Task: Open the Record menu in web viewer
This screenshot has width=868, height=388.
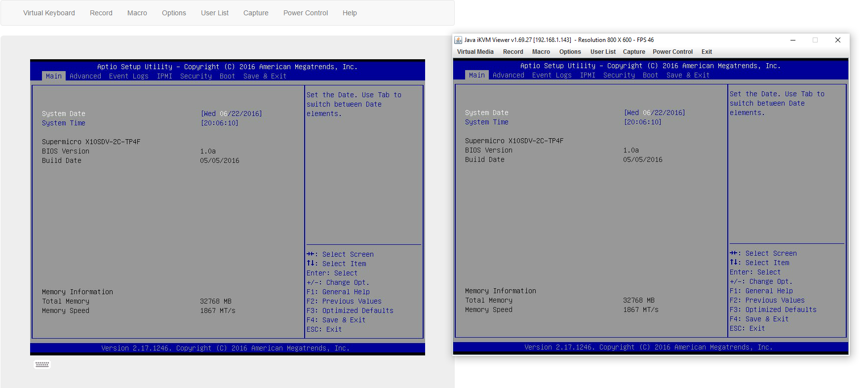Action: click(101, 13)
